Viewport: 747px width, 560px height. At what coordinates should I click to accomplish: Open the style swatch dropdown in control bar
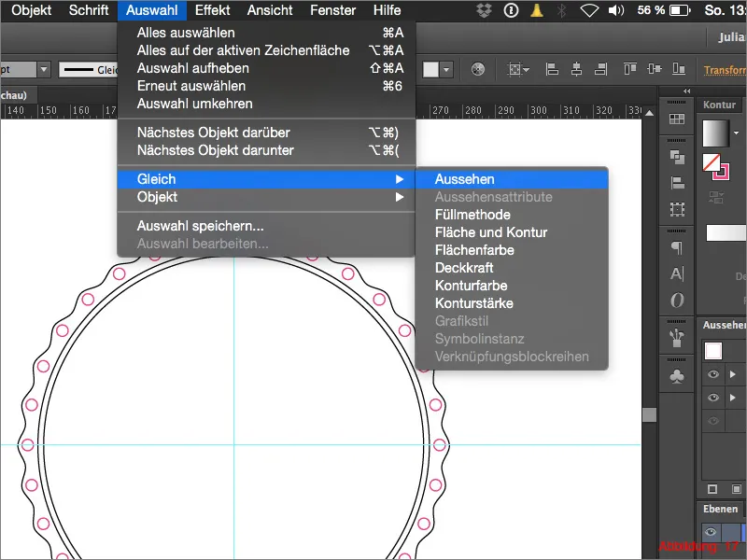tap(446, 69)
